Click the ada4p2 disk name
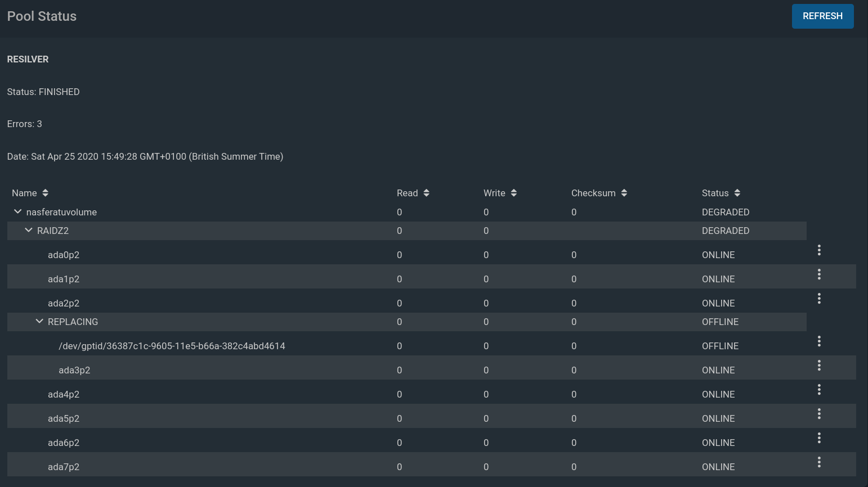Viewport: 868px width, 487px height. tap(64, 394)
